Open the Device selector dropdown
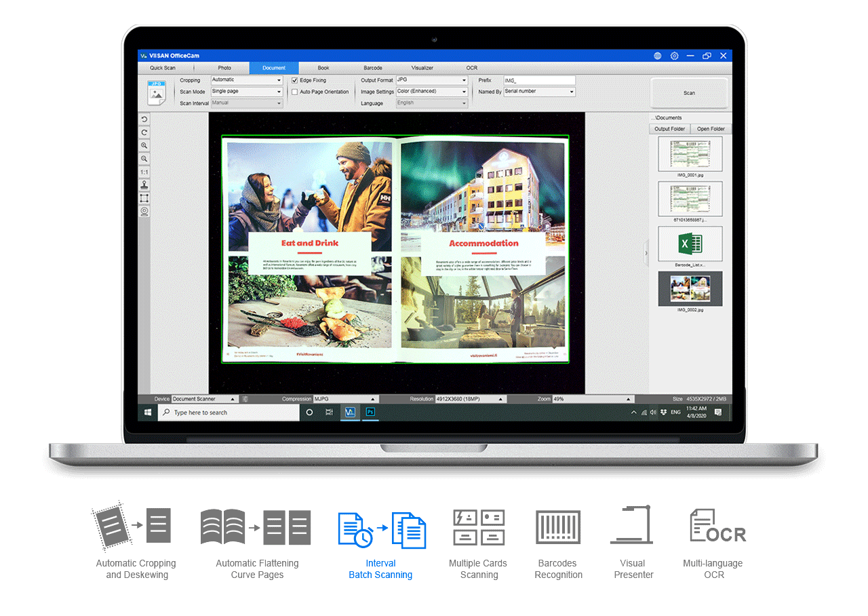This screenshot has width=868, height=616. point(204,399)
